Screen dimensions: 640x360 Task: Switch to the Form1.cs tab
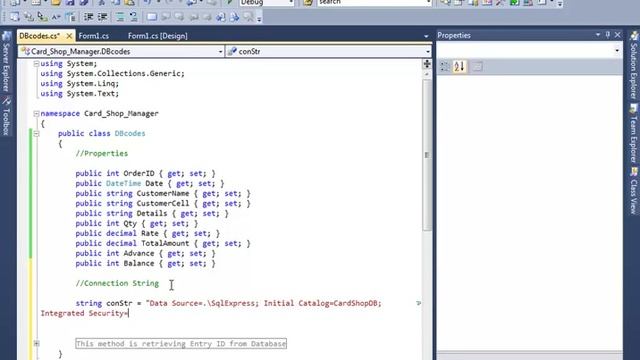point(93,36)
